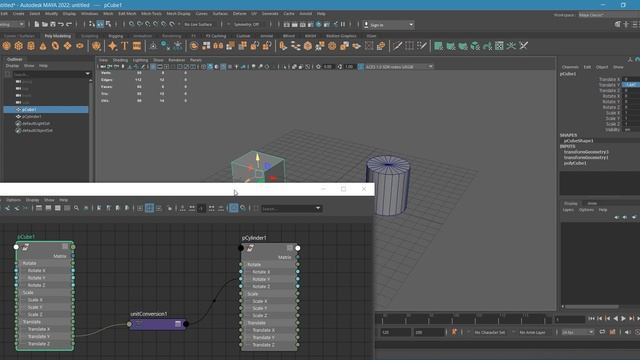Click the go to start playback button

591,318
